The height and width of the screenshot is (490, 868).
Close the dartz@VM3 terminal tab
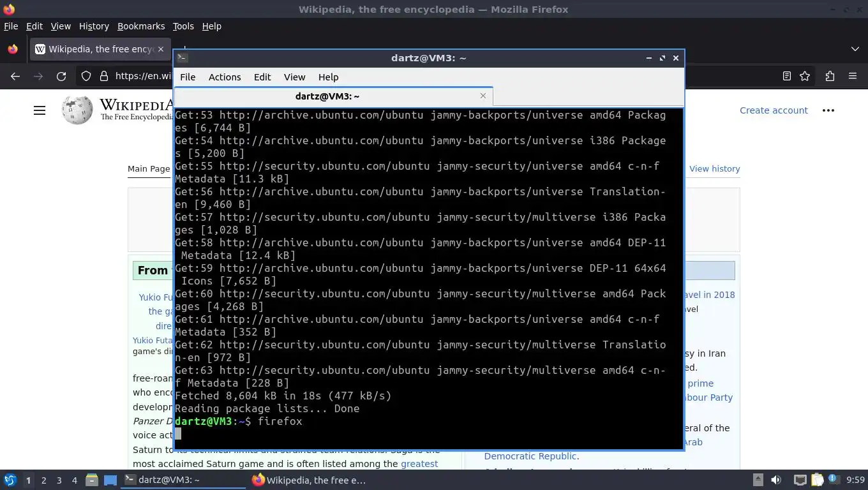483,96
